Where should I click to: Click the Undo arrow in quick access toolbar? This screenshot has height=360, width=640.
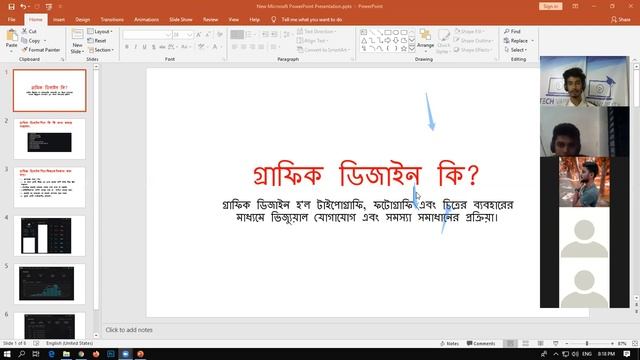[x=23, y=7]
